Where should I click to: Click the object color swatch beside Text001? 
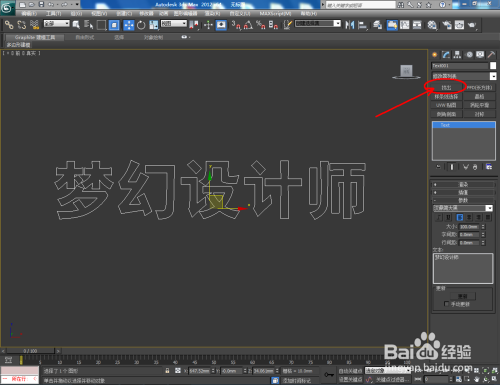pos(493,66)
